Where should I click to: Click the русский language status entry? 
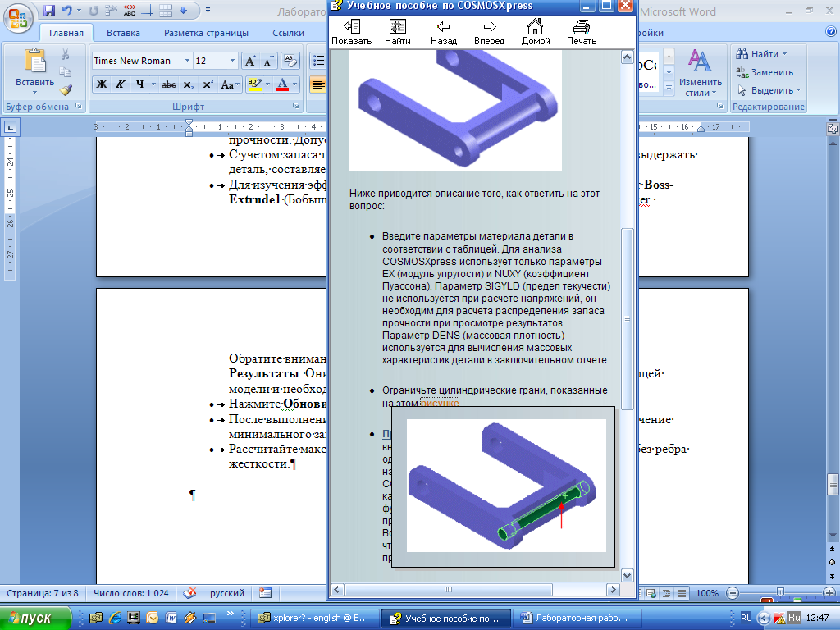[x=227, y=593]
